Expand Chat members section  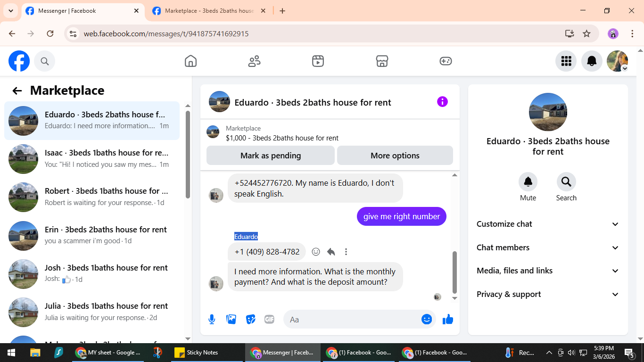pos(548,247)
